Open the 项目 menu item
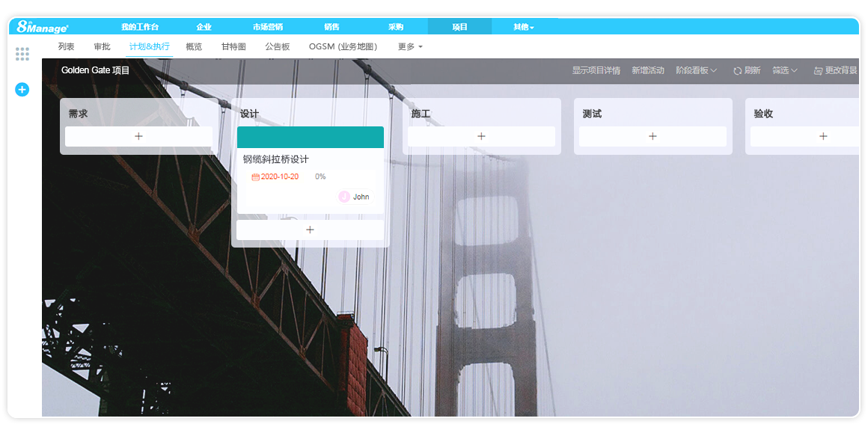The width and height of the screenshot is (868, 439). [x=459, y=26]
